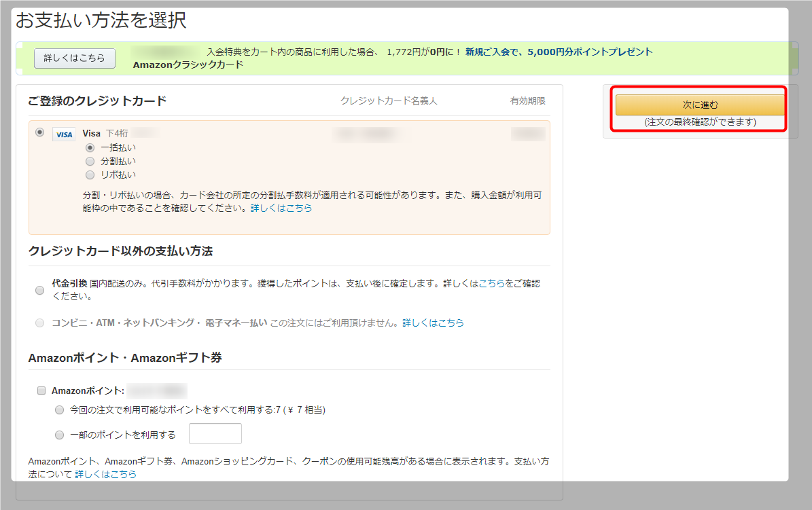
Task: Select 代金引換 cash on delivery option
Action: coord(40,290)
